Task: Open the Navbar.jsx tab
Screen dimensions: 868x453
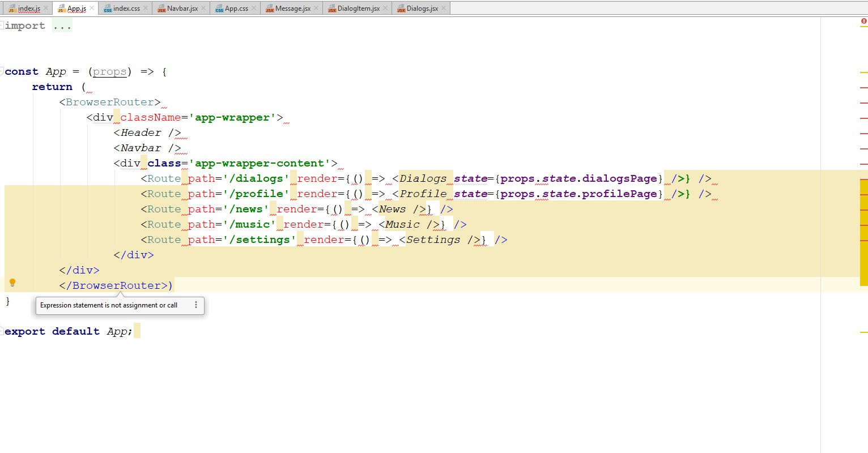Action: pos(182,8)
